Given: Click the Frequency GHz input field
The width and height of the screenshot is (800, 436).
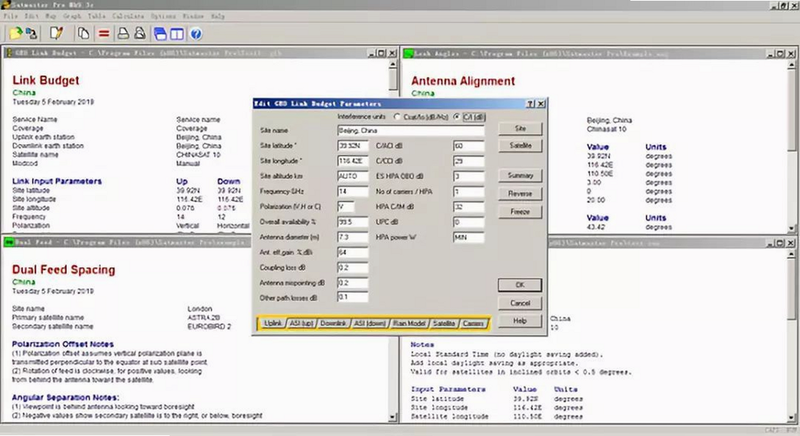Looking at the screenshot, I should coord(353,192).
